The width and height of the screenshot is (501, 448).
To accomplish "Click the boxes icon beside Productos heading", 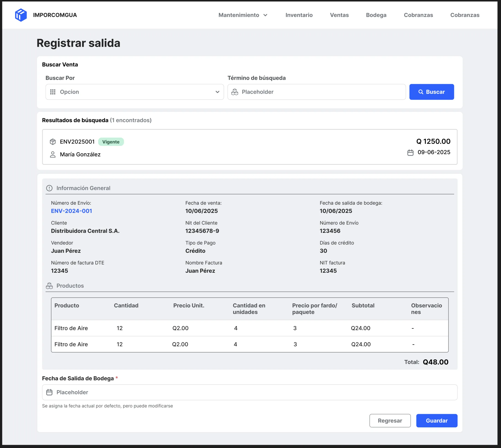I will [49, 286].
